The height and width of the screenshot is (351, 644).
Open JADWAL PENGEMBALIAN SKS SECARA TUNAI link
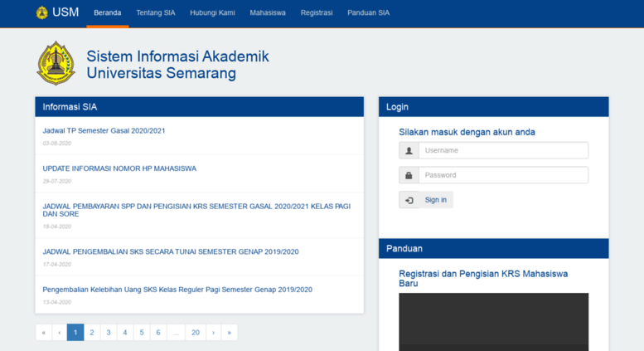[x=171, y=251]
